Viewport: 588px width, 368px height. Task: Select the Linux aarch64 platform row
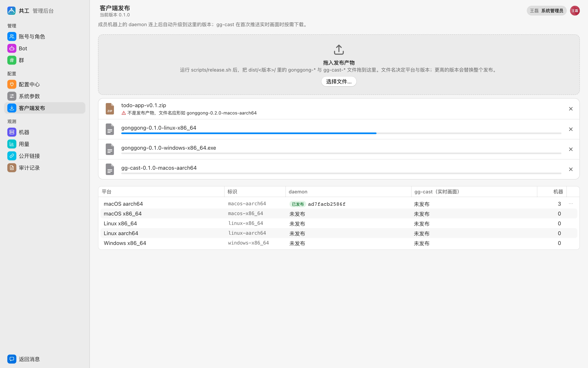pos(339,233)
